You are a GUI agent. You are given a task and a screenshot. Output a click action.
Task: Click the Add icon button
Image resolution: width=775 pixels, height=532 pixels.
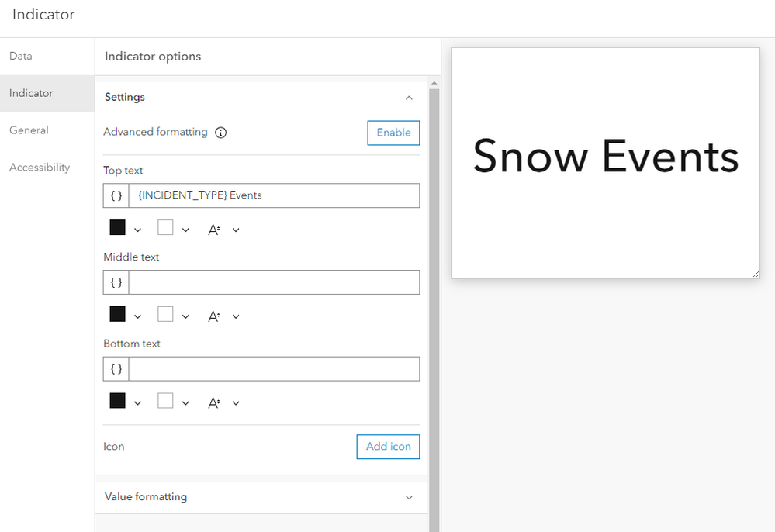click(x=388, y=447)
